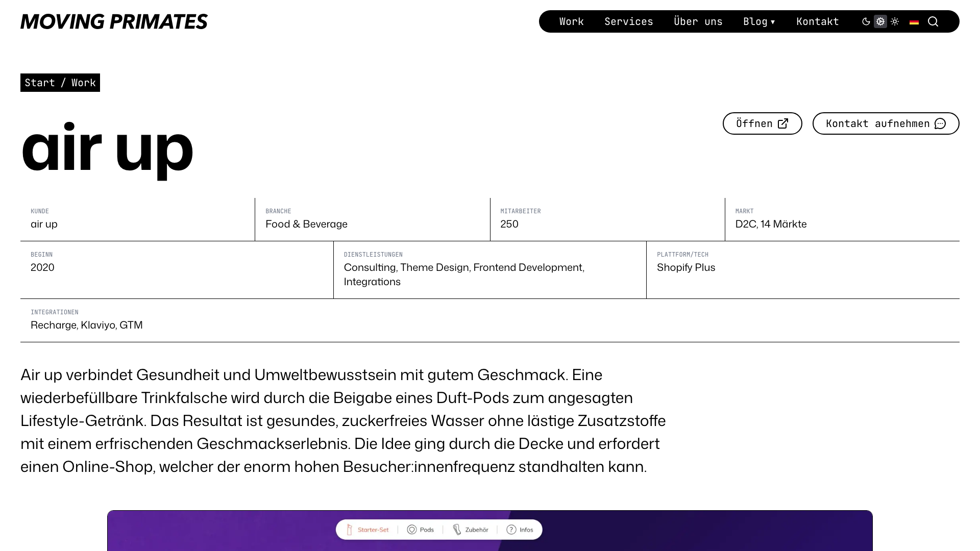Click Pods icon in preview thumbnail
This screenshot has width=980, height=551.
[412, 530]
